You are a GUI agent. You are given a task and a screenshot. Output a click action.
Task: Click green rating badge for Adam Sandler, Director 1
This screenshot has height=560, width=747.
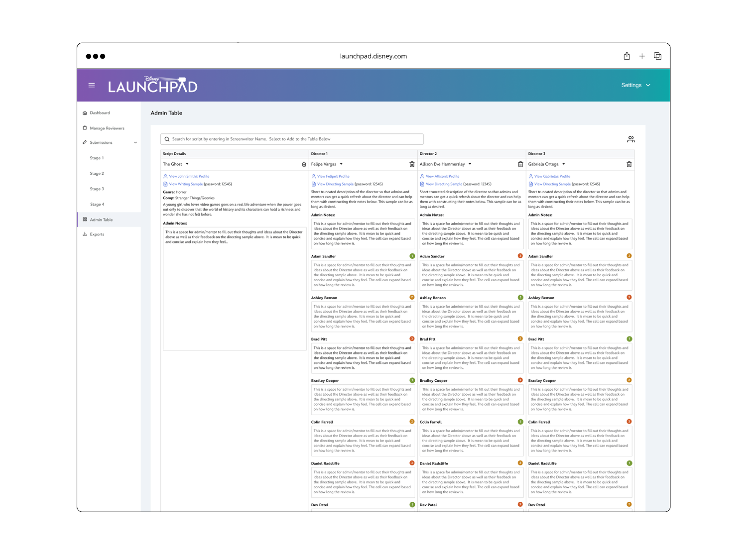pyautogui.click(x=412, y=256)
